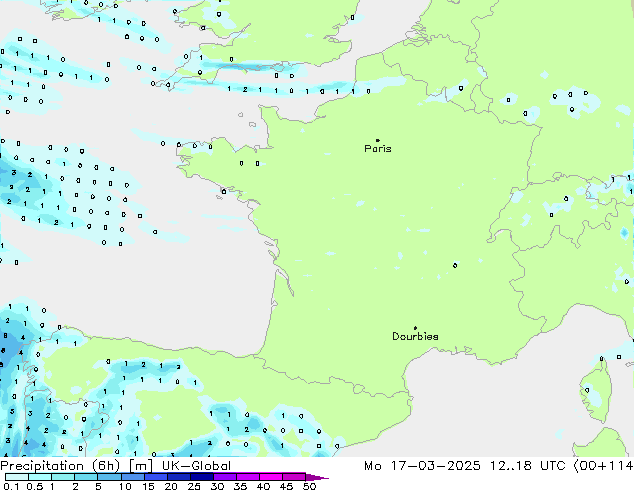The height and width of the screenshot is (490, 634).
Task: Click the 'Mo 17-03-2025' date text
Action: click(422, 466)
